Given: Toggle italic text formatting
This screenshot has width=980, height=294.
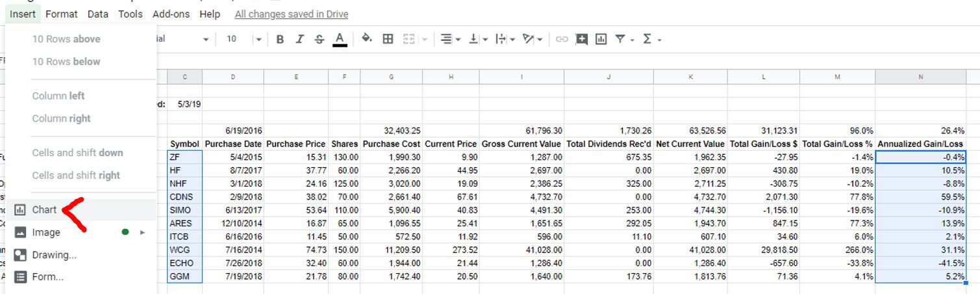Looking at the screenshot, I should [299, 39].
